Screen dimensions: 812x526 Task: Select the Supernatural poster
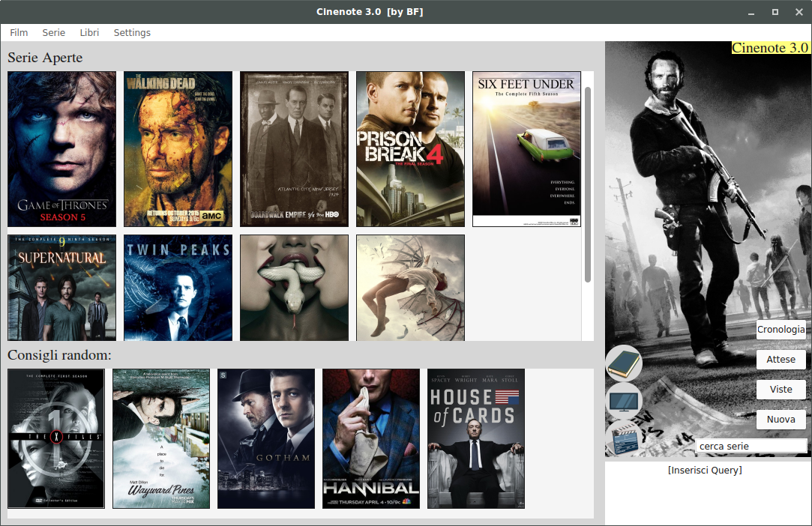tap(61, 288)
